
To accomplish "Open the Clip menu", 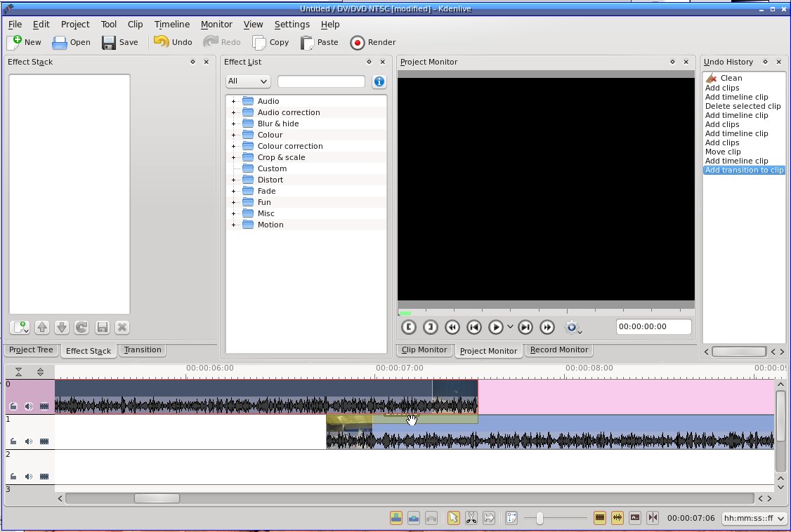I will pos(135,24).
